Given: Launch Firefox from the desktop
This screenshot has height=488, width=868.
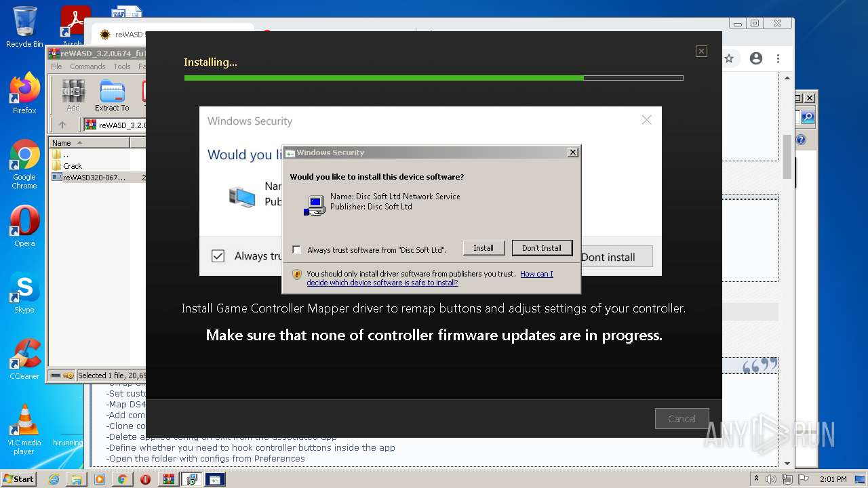Looking at the screenshot, I should (x=24, y=94).
